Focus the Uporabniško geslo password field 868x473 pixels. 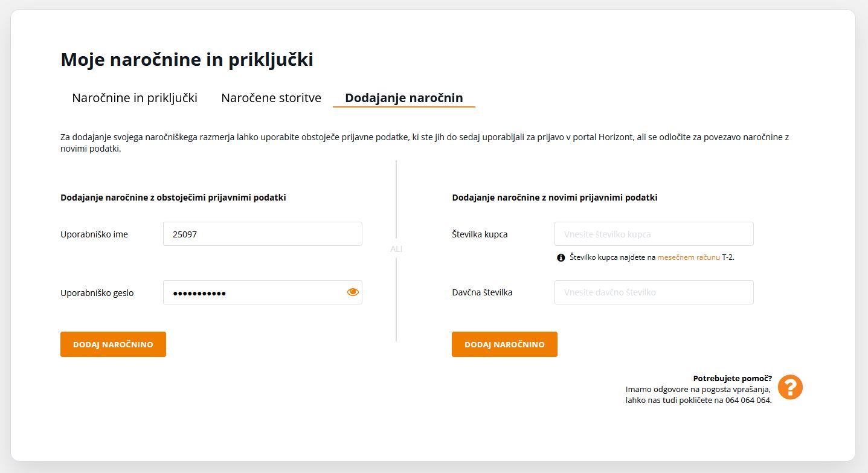tap(254, 292)
